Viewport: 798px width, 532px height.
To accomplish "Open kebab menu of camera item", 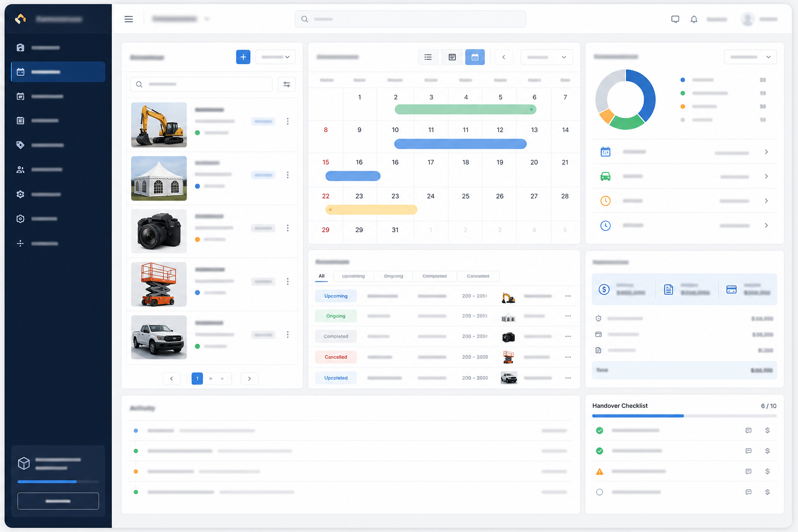I will [x=288, y=228].
